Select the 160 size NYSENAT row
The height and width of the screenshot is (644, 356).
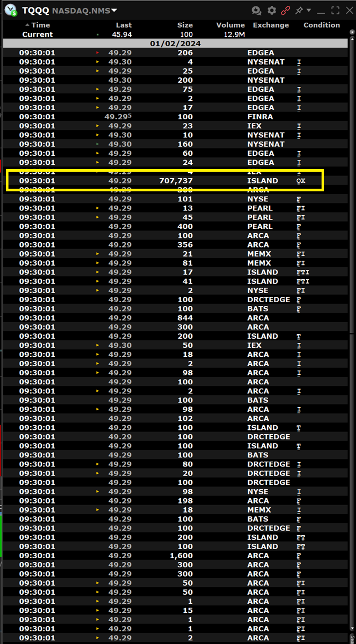tap(175, 144)
